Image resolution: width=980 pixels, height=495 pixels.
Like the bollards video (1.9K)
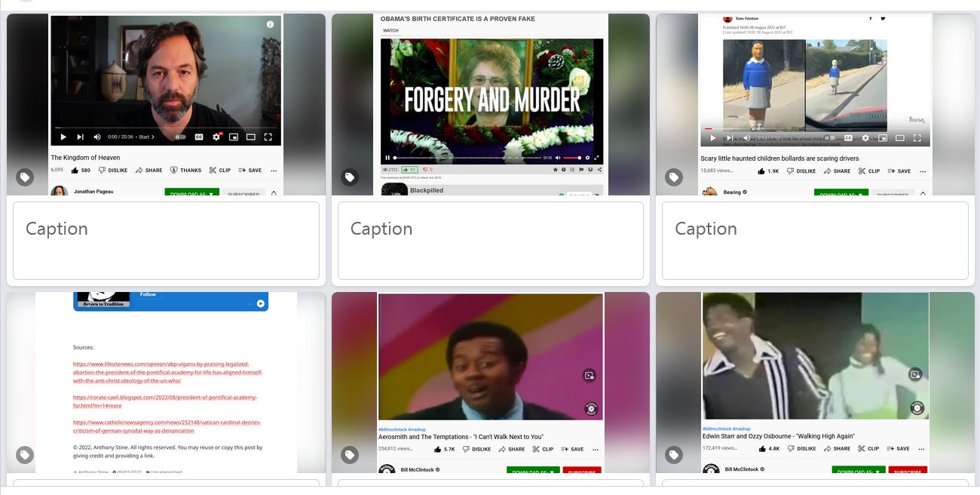pos(768,171)
